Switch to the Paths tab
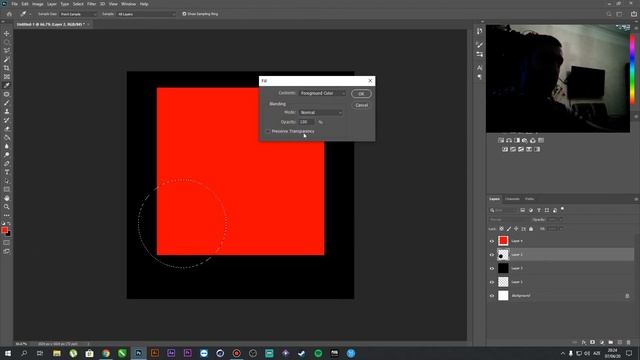 529,199
